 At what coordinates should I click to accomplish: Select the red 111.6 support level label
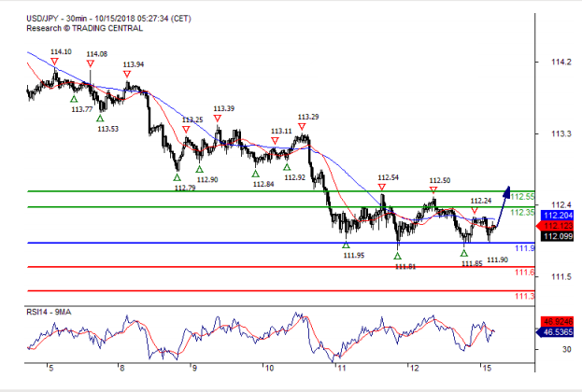524,272
